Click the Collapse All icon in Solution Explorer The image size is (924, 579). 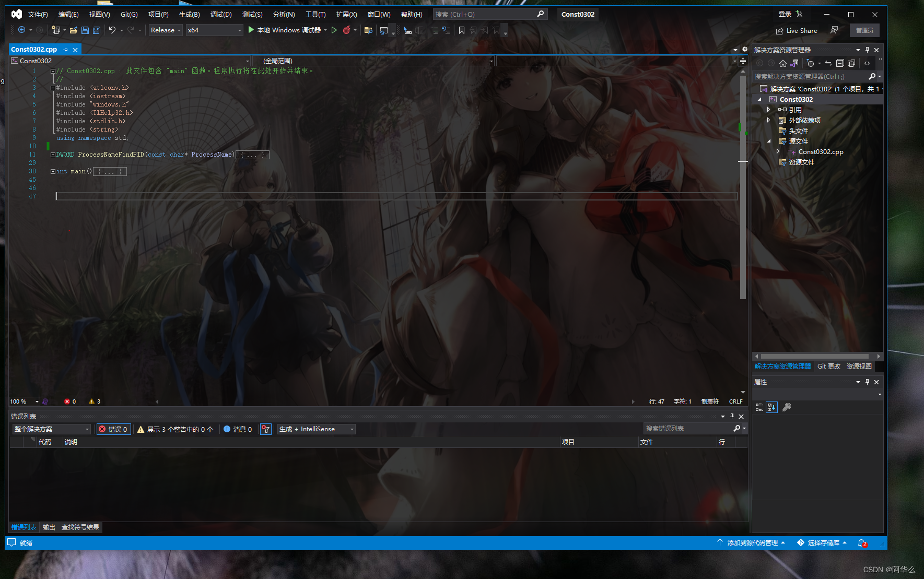coord(840,63)
